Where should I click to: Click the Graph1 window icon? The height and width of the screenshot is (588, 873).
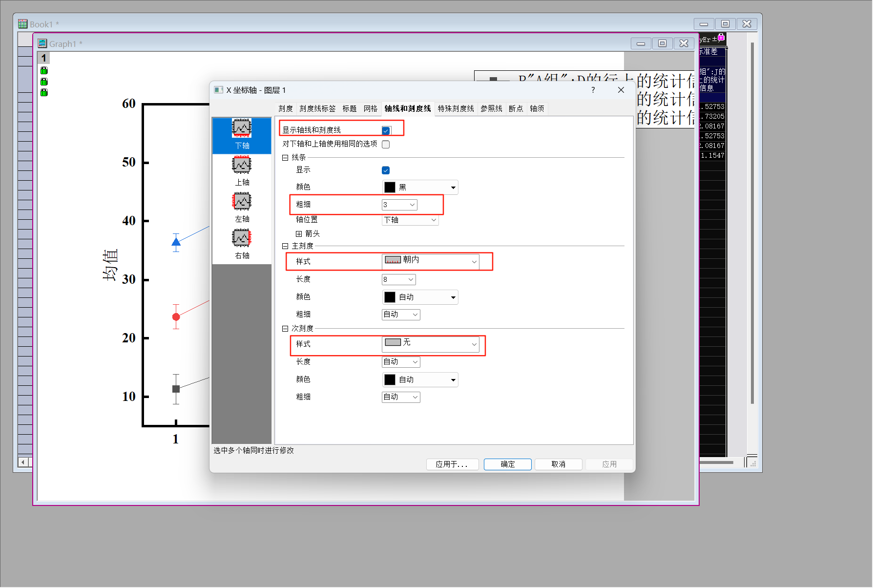(x=42, y=43)
